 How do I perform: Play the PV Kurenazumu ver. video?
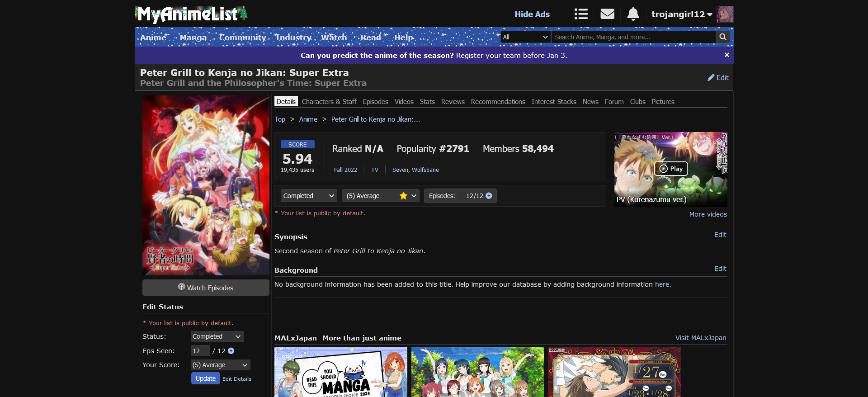coord(671,169)
